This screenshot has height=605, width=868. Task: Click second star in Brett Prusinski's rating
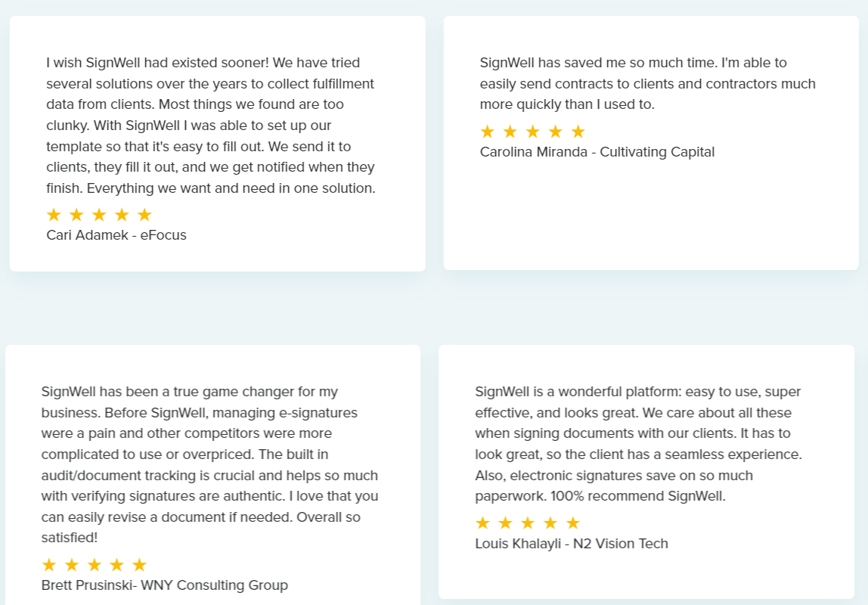[x=72, y=565]
